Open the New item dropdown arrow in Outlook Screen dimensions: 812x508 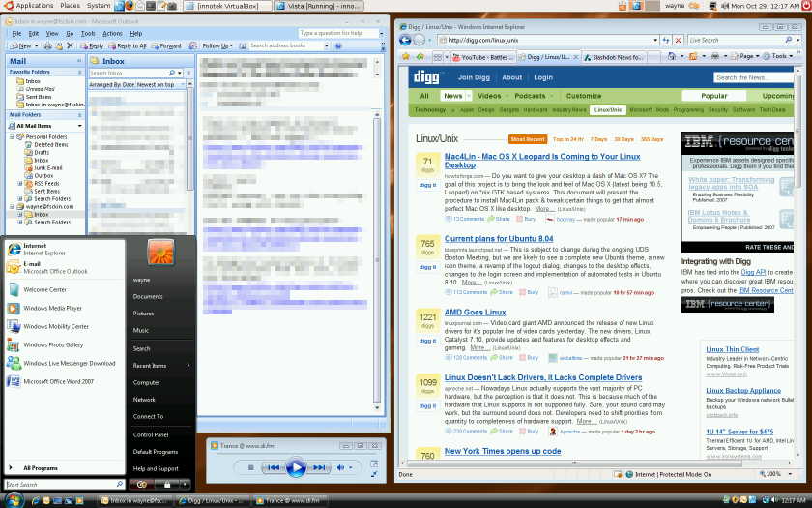(37, 46)
